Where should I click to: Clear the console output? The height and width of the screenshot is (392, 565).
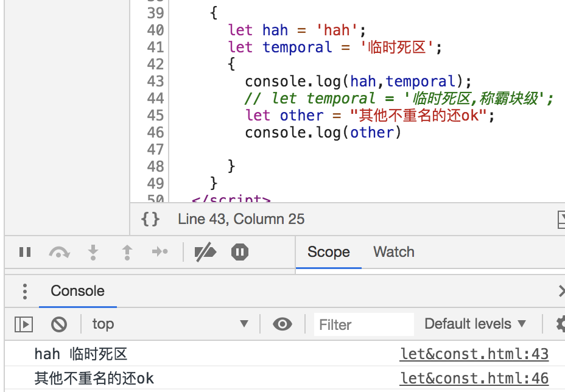click(58, 324)
